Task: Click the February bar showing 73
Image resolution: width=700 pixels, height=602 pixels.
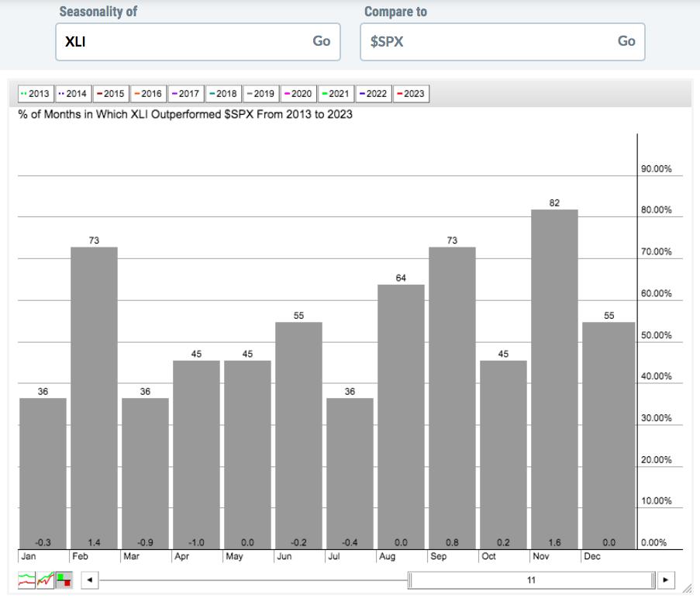Action: 94,396
